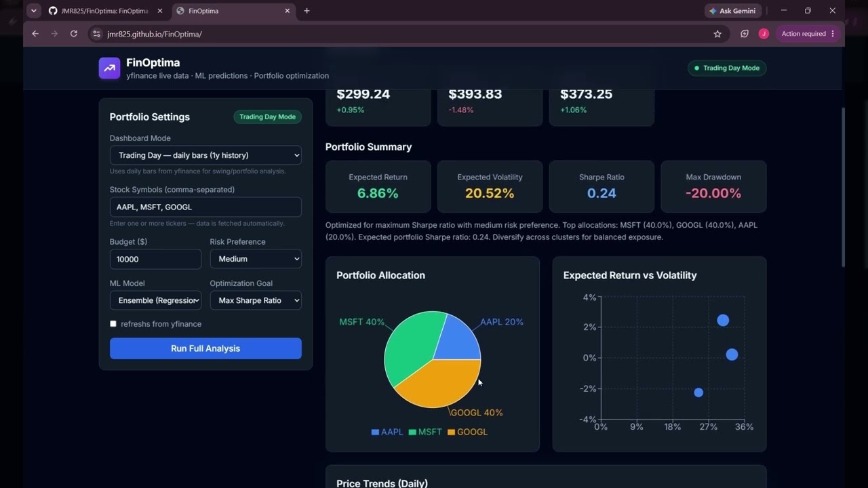Click the Budget input field
This screenshot has height=488, width=868.
pos(155,259)
